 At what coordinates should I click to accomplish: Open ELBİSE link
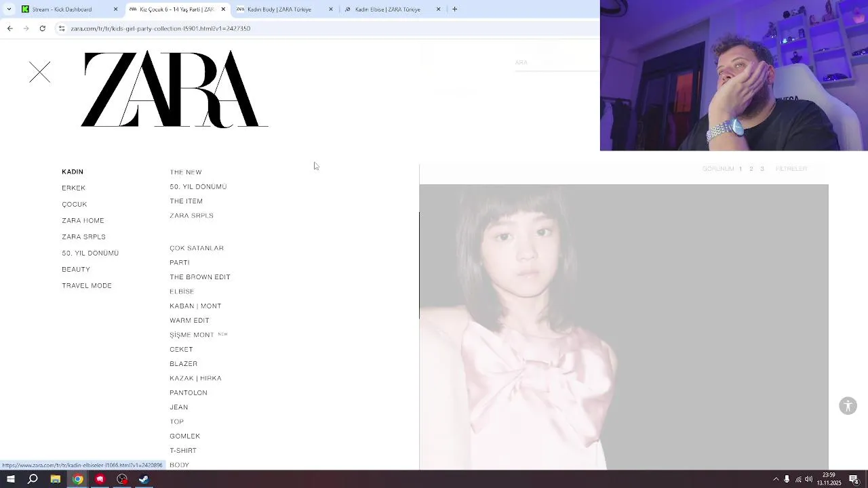(x=182, y=291)
